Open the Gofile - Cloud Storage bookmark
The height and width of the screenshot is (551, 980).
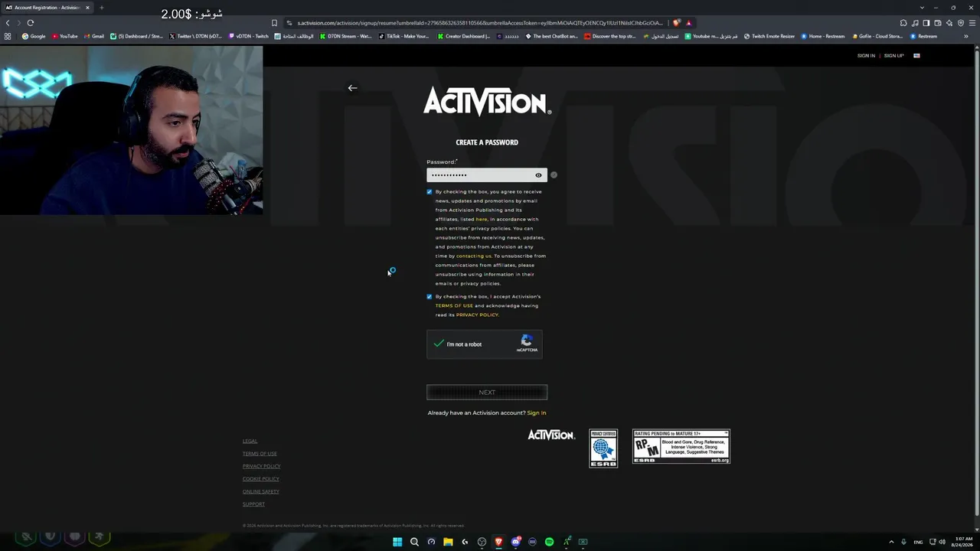[877, 36]
